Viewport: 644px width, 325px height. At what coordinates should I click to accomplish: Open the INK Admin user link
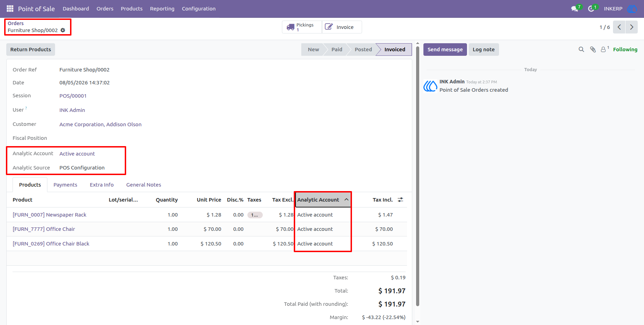(x=72, y=110)
